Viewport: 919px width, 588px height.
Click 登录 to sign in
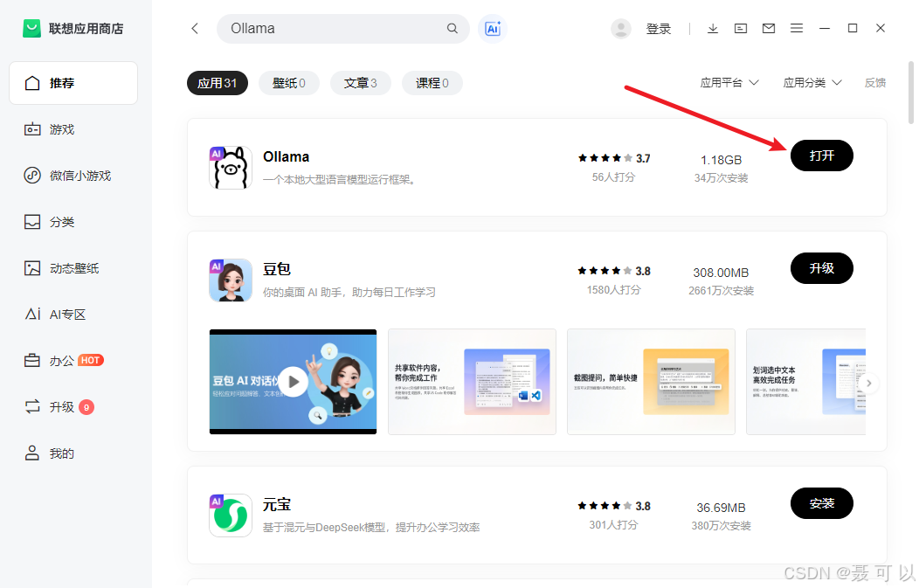click(658, 29)
